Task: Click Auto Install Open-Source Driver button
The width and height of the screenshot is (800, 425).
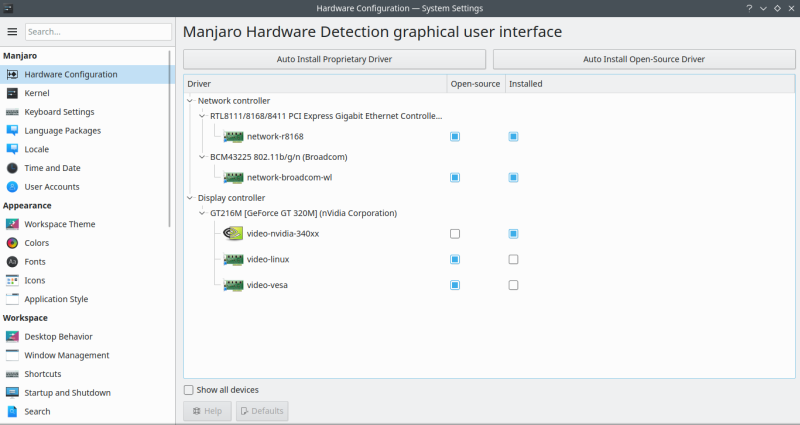Action: tap(644, 59)
